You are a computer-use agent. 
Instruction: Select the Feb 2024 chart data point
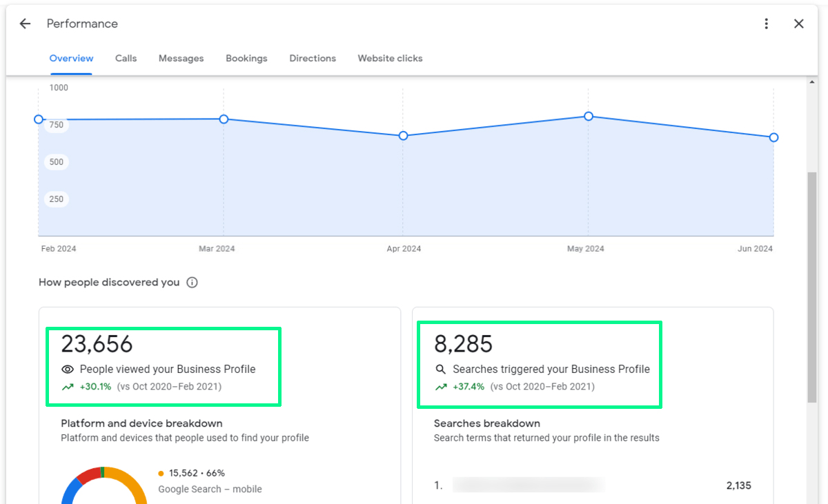click(x=39, y=119)
